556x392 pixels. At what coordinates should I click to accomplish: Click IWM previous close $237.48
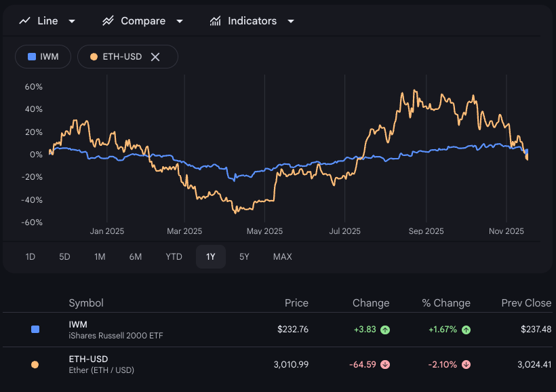point(536,330)
